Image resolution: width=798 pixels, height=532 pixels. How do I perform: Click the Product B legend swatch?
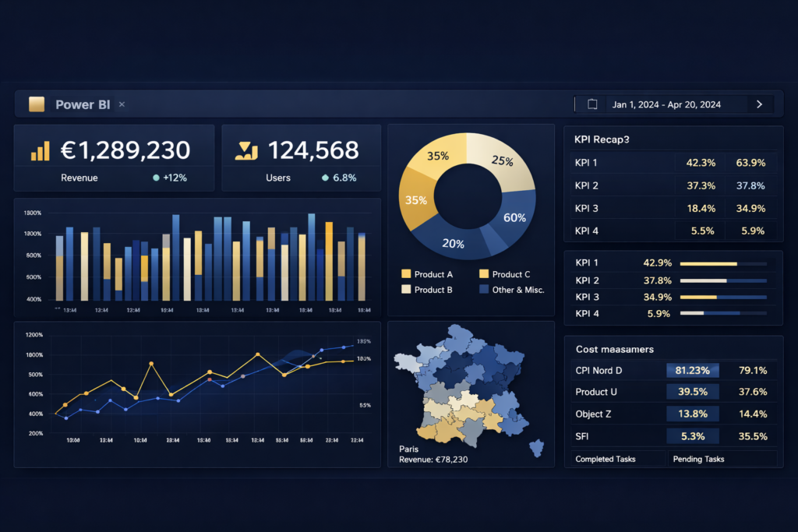tap(406, 290)
